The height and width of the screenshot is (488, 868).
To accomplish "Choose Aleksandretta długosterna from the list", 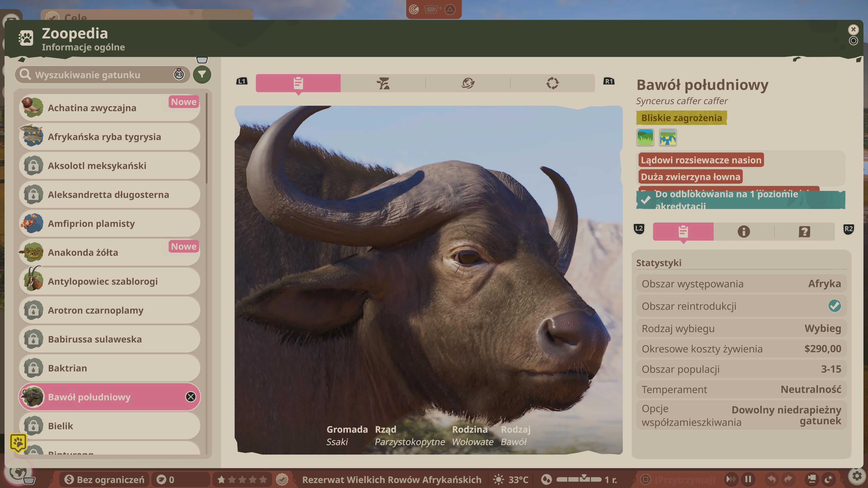I will point(109,195).
